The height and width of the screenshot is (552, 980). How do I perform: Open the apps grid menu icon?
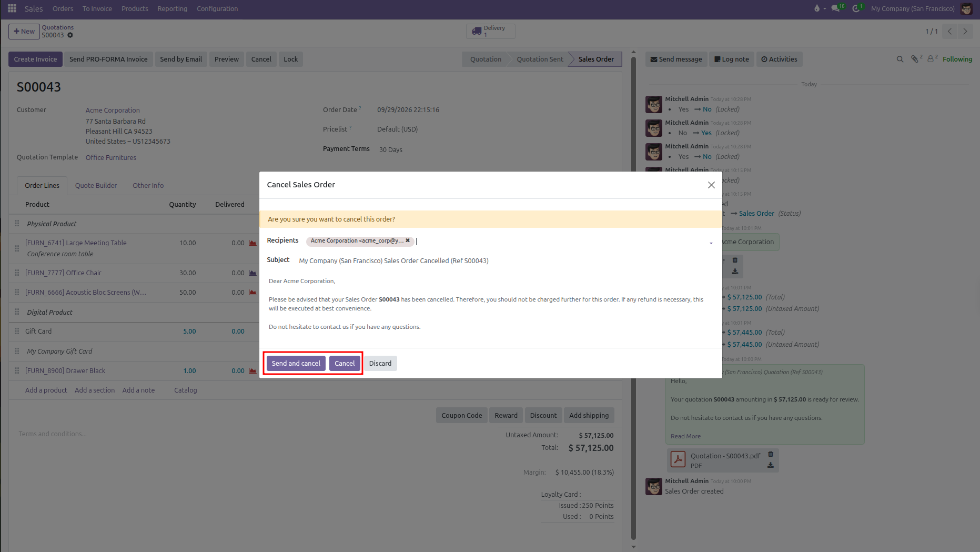pos(12,8)
